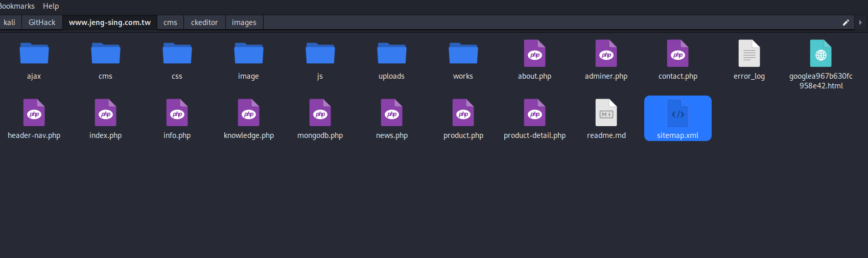Select the product-detail.php file icon

tap(535, 112)
